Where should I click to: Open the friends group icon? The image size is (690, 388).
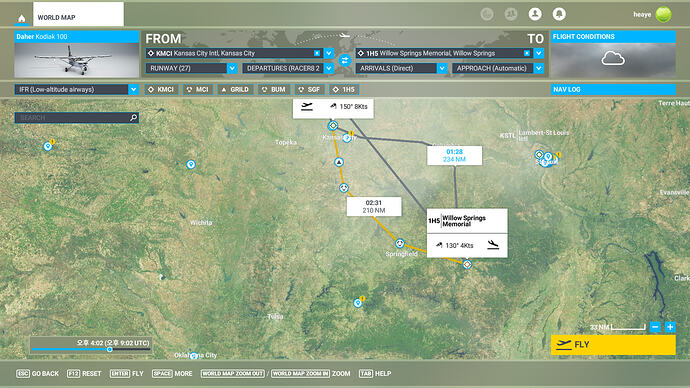coord(510,15)
